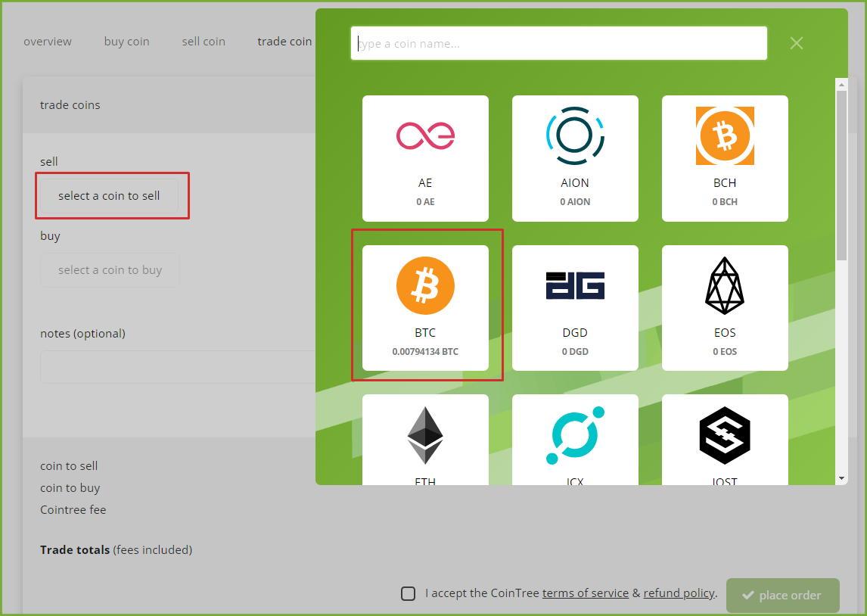Viewport: 867px width, 616px height.
Task: Choose the ICX coin card
Action: pyautogui.click(x=575, y=440)
